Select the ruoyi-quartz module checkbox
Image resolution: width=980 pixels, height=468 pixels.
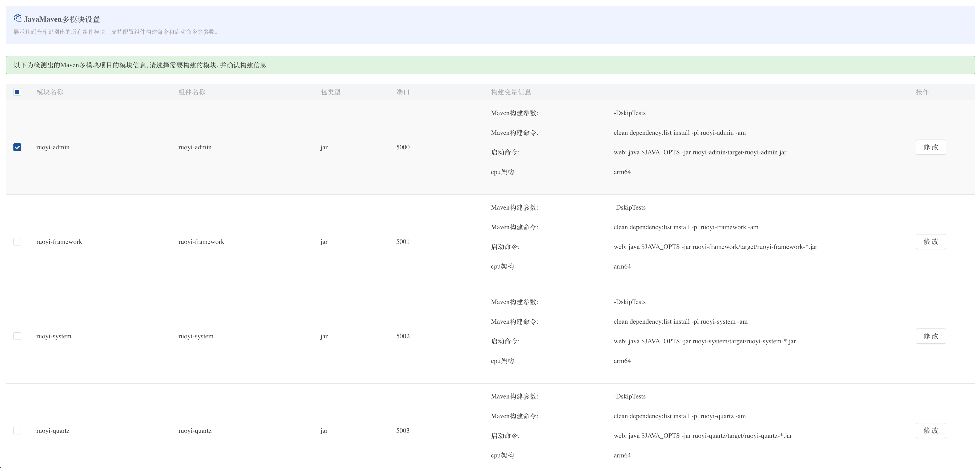click(17, 431)
